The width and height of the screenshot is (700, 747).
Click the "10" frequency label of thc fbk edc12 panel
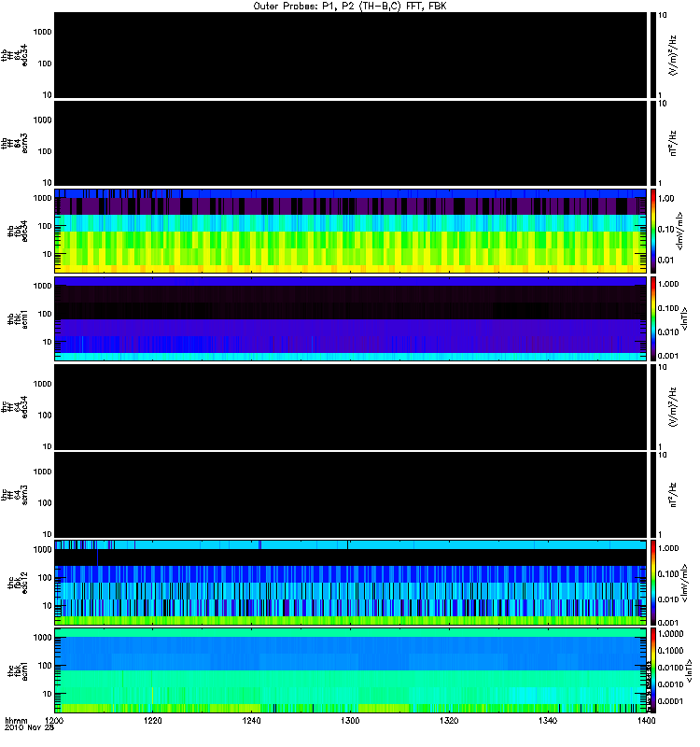(47, 605)
